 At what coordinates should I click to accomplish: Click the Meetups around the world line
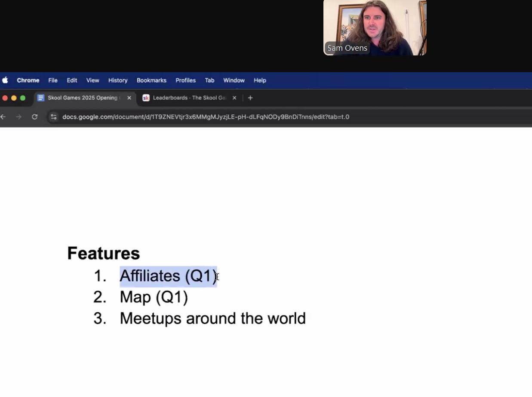(213, 318)
